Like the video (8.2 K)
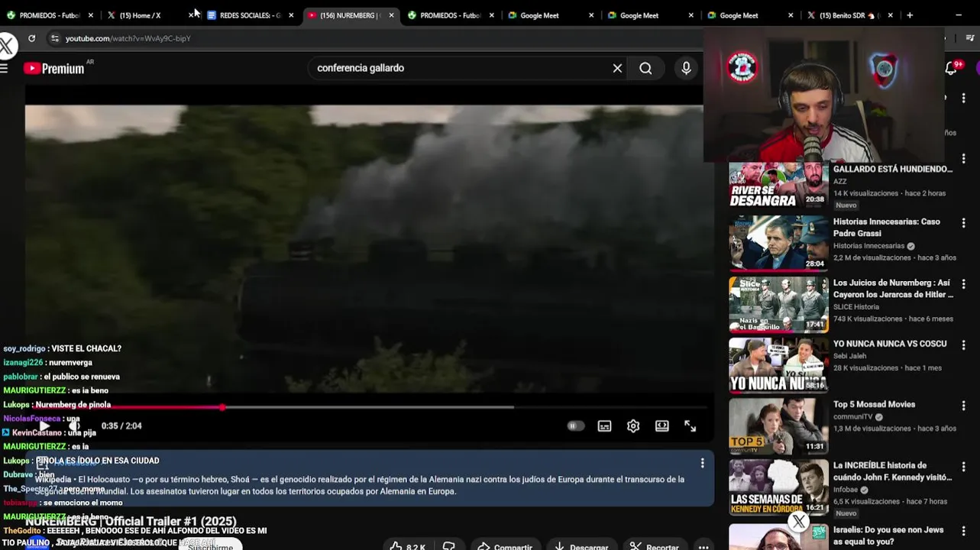This screenshot has height=550, width=980. [407, 547]
